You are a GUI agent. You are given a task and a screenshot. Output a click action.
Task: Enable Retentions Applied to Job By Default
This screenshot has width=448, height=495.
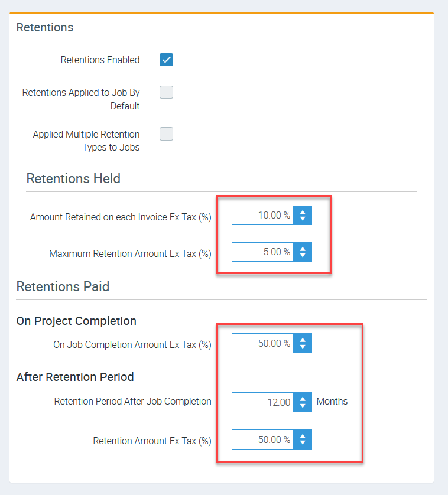pos(166,92)
